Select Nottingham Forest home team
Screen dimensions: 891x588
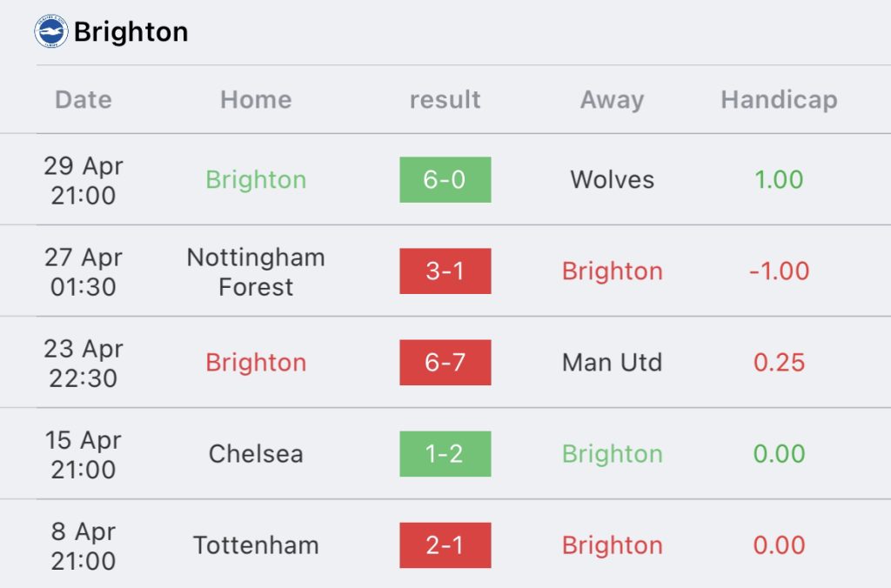click(256, 272)
